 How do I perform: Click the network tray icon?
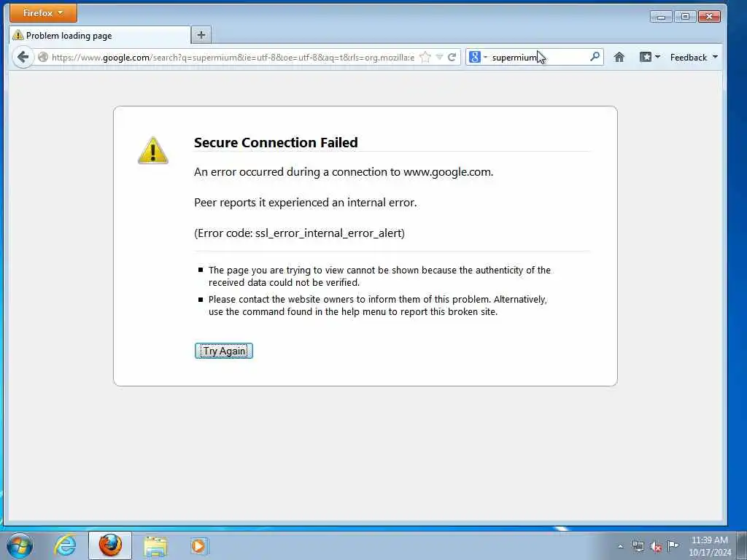[x=638, y=546]
